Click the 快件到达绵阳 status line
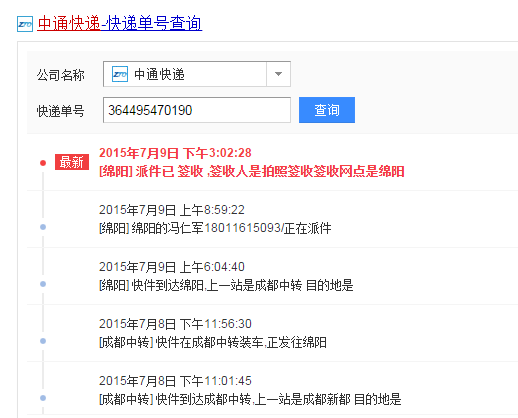The height and width of the screenshot is (418, 518). pos(226,285)
